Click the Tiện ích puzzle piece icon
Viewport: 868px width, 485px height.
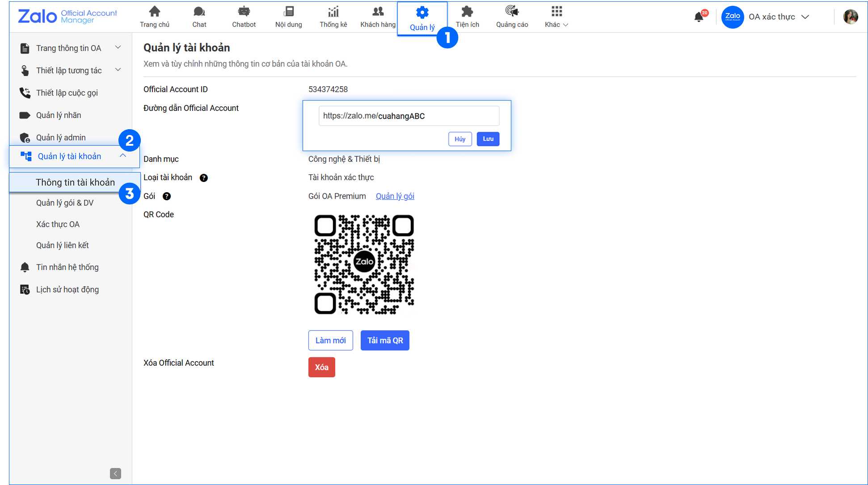tap(467, 12)
